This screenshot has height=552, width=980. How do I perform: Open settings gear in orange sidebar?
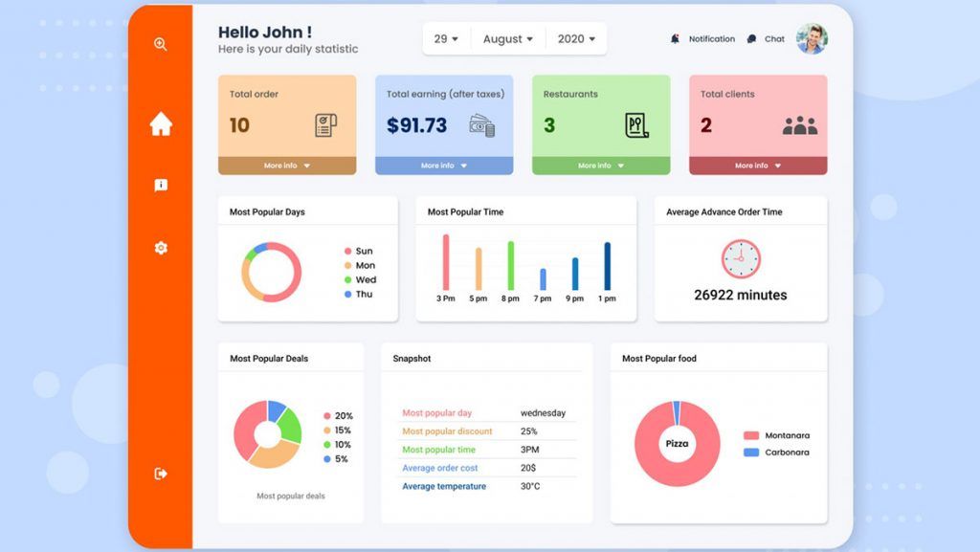coord(161,248)
